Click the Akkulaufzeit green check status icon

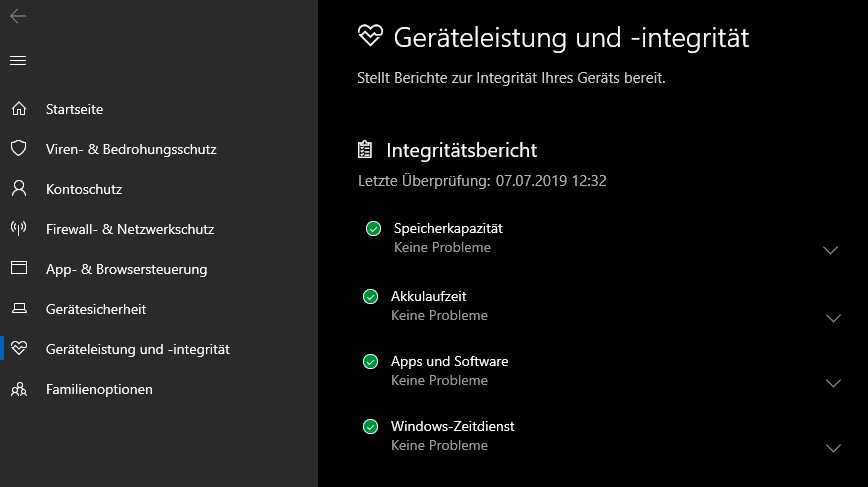(x=370, y=297)
